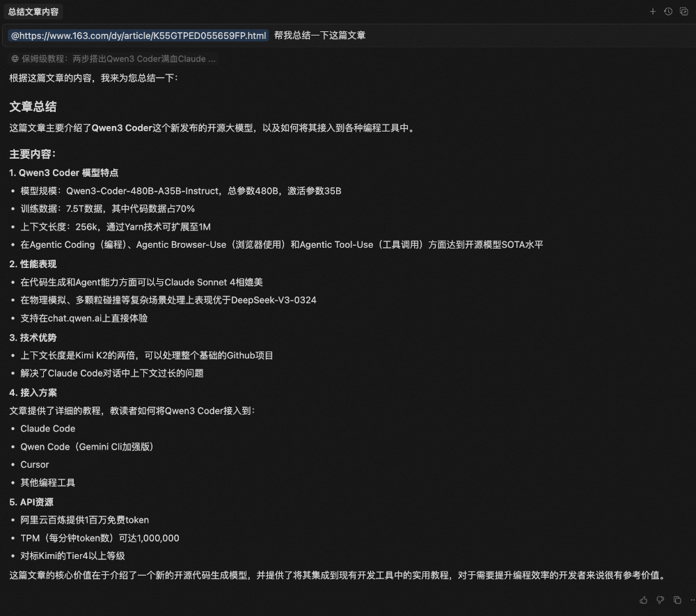696x616 pixels.
Task: Click heading 4. 接入方案
Action: (x=33, y=393)
